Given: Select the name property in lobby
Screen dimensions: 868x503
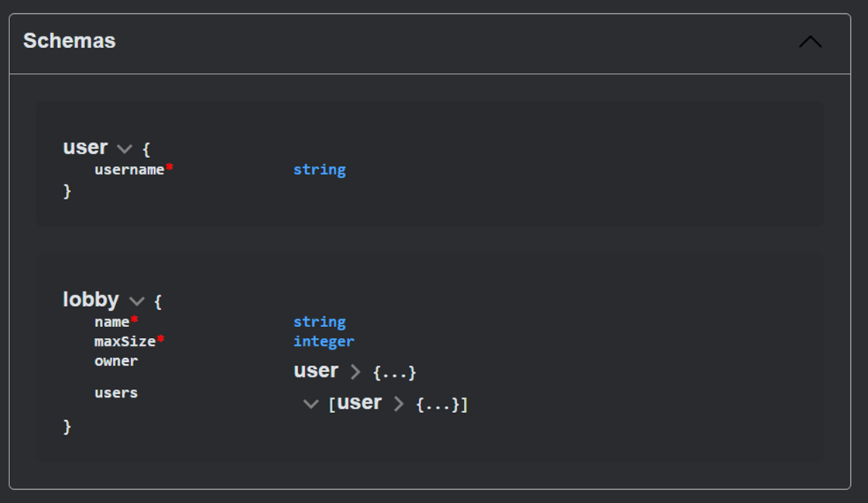Looking at the screenshot, I should tap(112, 322).
